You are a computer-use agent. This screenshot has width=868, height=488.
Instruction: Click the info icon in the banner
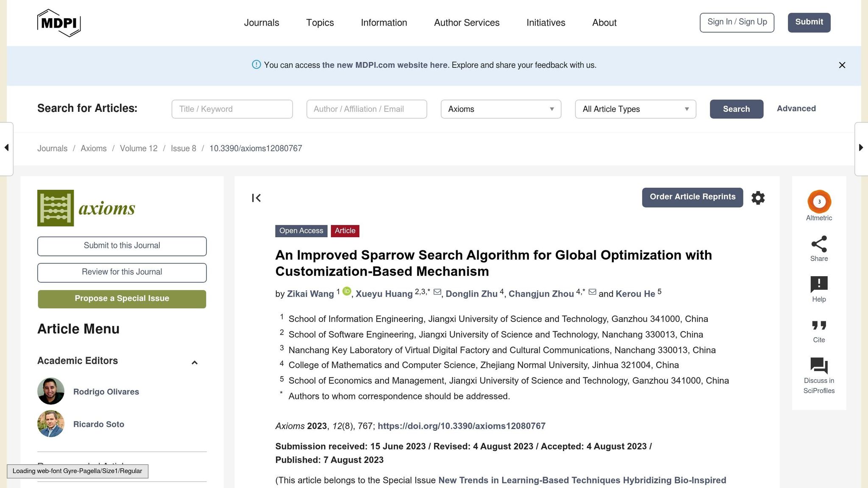tap(256, 65)
